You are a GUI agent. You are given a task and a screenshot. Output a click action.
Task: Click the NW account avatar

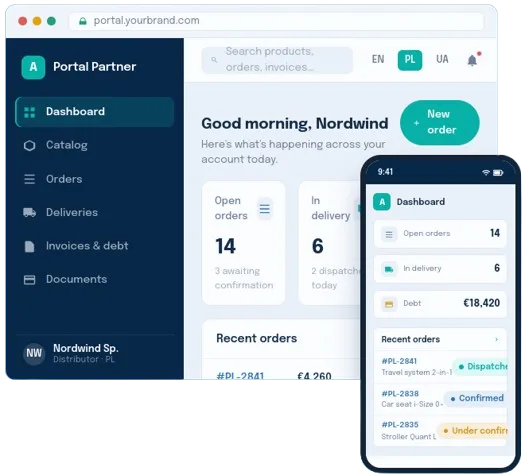34,353
